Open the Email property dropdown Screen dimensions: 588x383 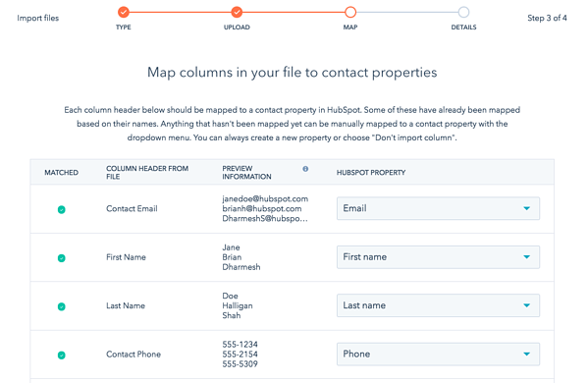click(438, 208)
